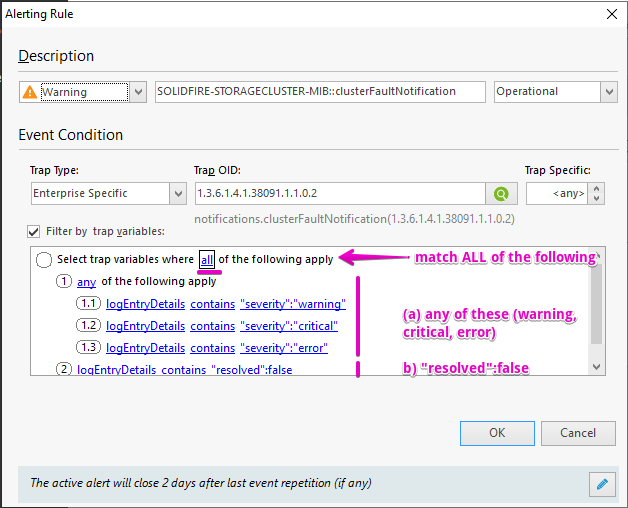This screenshot has height=508, width=628.
Task: Click the clusterFaultNotification description text field
Action: 320,92
